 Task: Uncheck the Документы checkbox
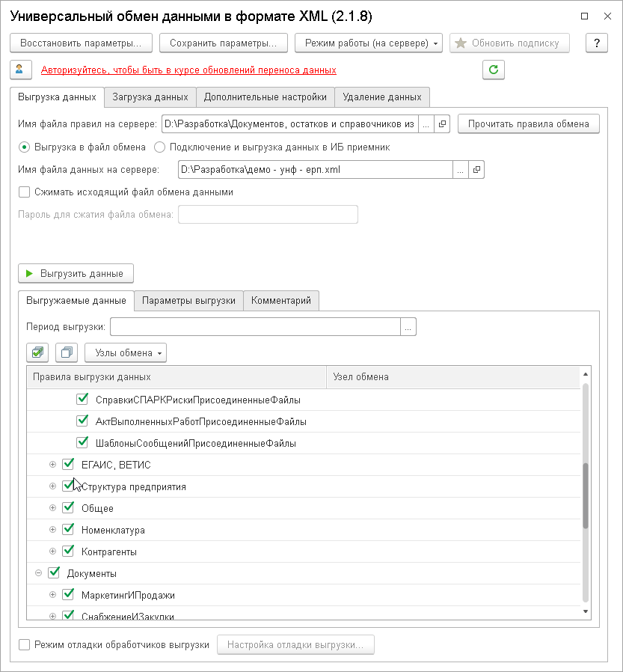point(54,573)
